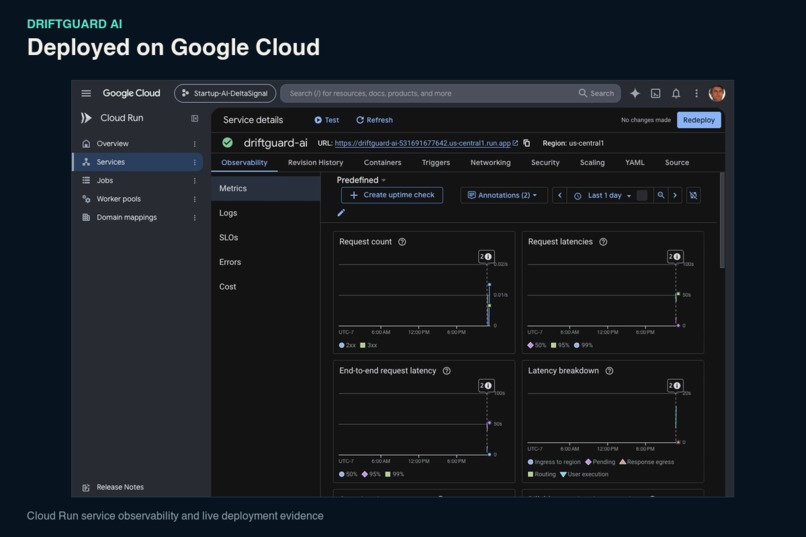Image resolution: width=806 pixels, height=537 pixels.
Task: Switch to the Triggers tab
Action: (436, 162)
